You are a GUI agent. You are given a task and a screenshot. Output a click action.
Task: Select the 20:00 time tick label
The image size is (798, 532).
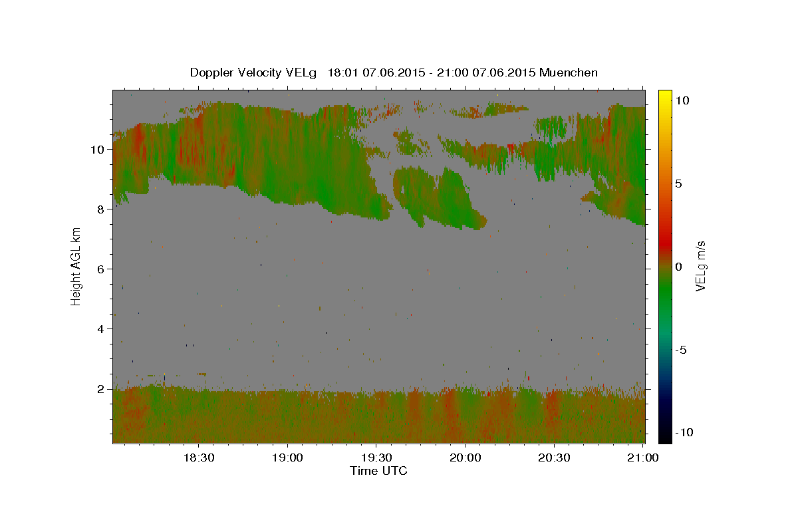point(465,458)
